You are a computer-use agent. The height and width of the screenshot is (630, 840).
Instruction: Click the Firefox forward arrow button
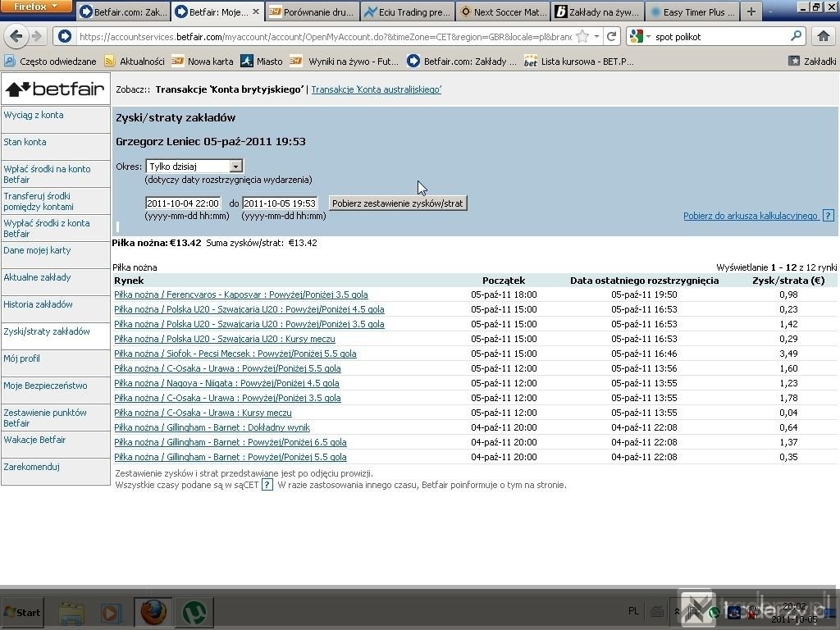[36, 36]
